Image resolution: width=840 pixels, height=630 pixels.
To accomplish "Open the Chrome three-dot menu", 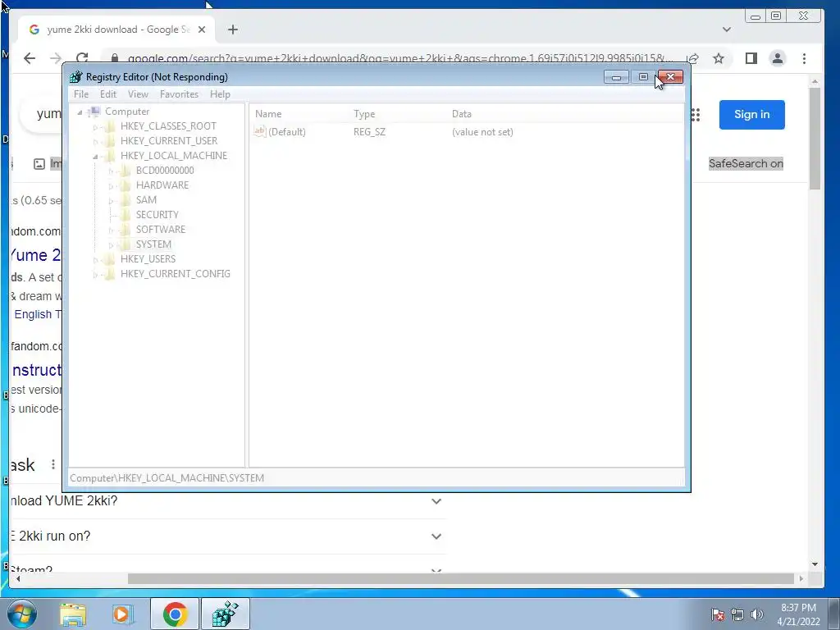I will (804, 58).
